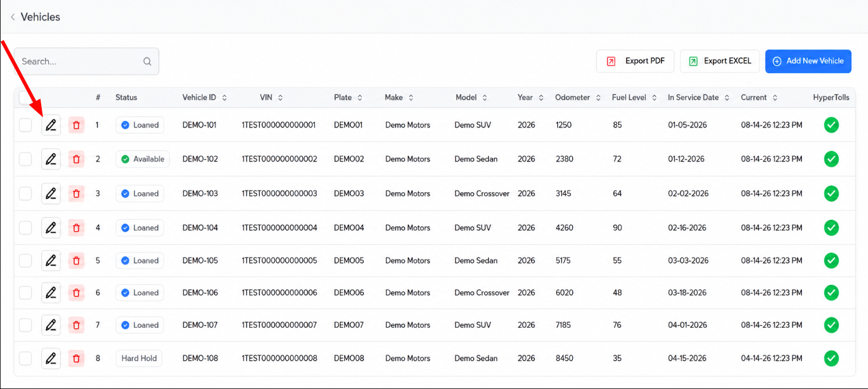Sort by the Odometer column header
868x389 pixels.
[x=578, y=97]
